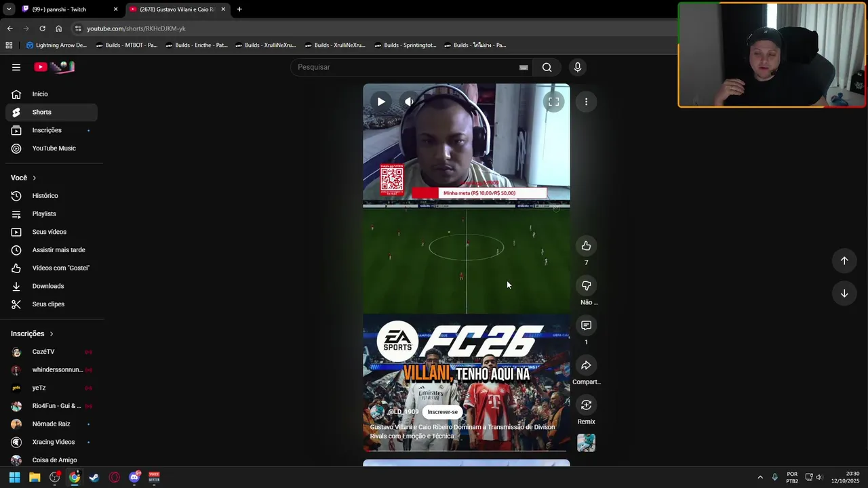Go to the next Short
868x488 pixels.
[x=844, y=293]
